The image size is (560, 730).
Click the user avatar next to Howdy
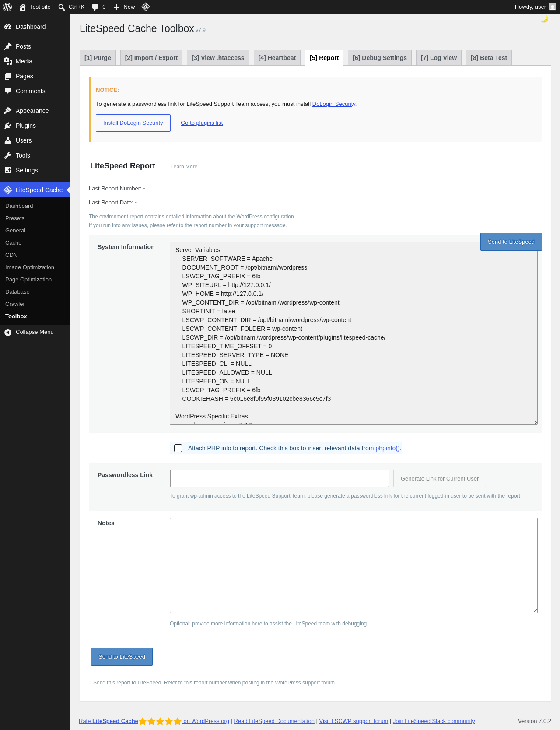click(x=553, y=7)
